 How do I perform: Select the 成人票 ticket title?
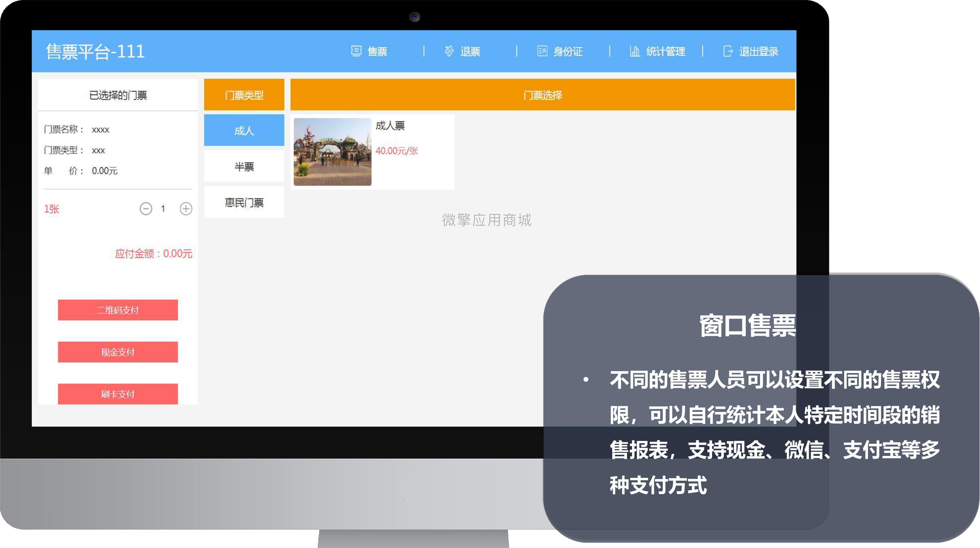(x=390, y=126)
